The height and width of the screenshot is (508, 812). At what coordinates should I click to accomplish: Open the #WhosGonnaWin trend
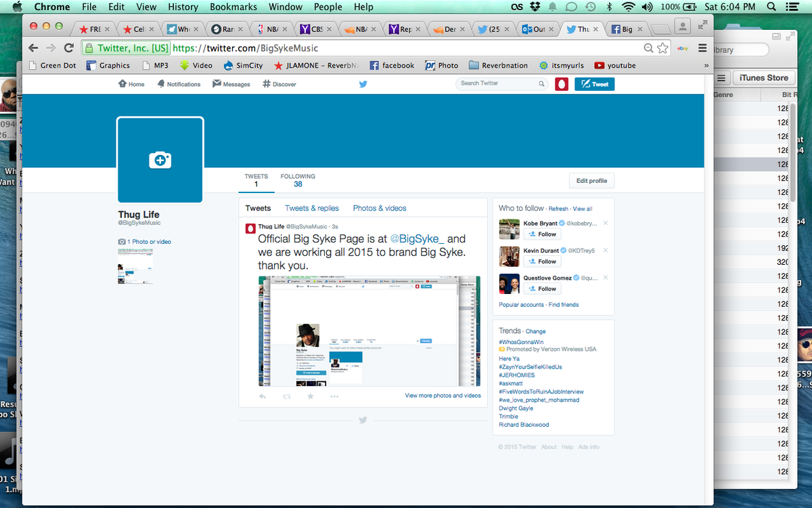coord(522,341)
